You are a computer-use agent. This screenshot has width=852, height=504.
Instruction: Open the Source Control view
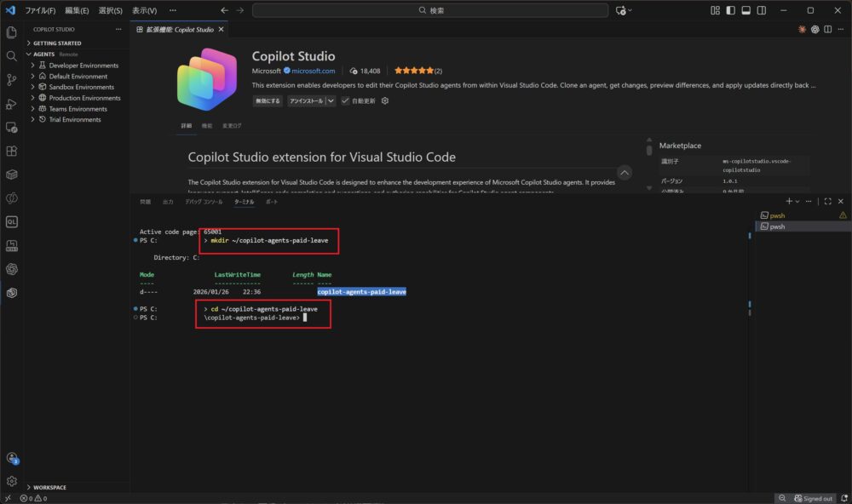pos(12,79)
